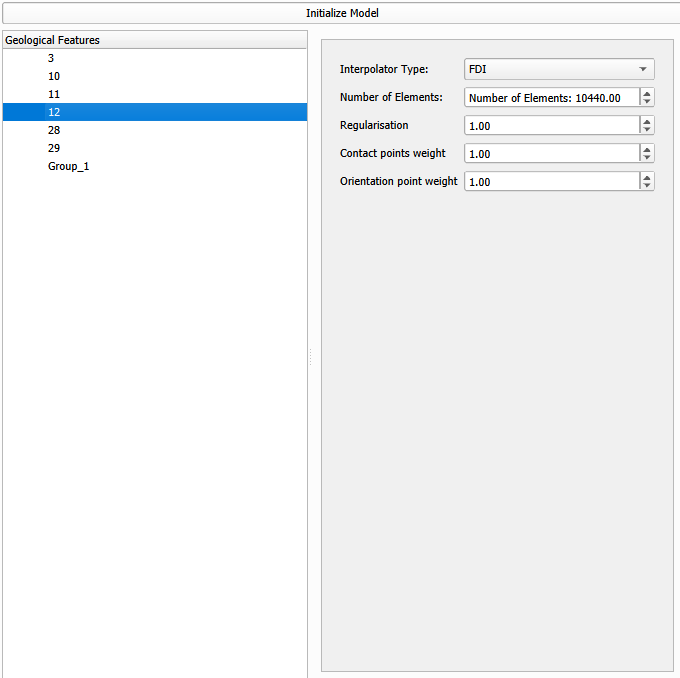Image resolution: width=680 pixels, height=678 pixels.
Task: Click the Regularisation value field
Action: 552,126
